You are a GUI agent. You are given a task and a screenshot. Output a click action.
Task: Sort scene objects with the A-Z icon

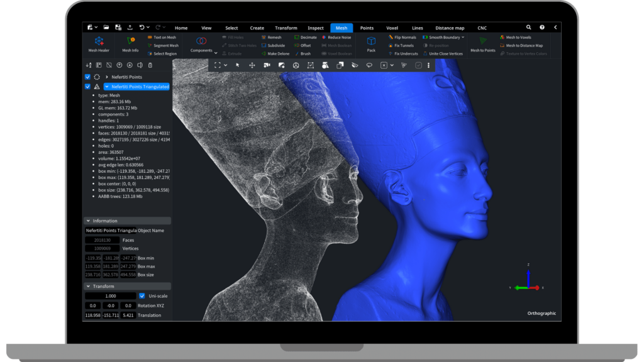pos(88,65)
